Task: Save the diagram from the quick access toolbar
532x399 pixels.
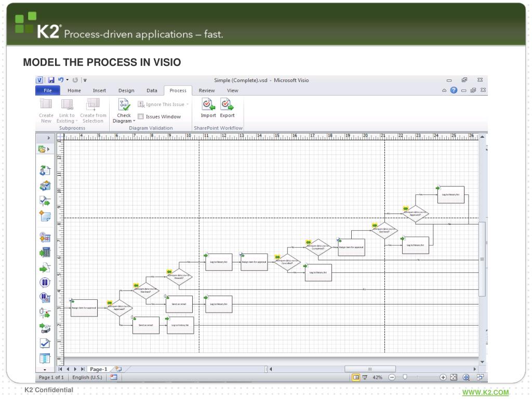Action: point(51,80)
